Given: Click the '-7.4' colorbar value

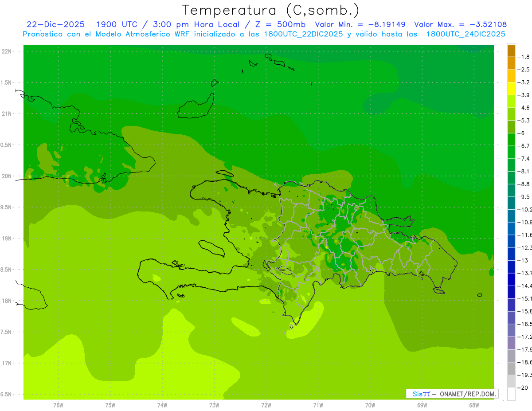Looking at the screenshot, I should point(524,158).
